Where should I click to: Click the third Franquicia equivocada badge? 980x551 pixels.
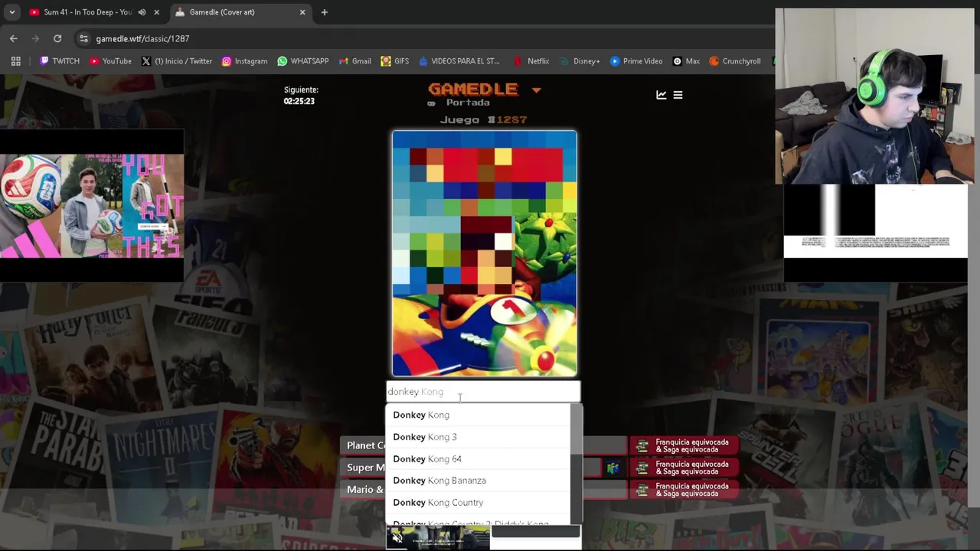(x=685, y=490)
